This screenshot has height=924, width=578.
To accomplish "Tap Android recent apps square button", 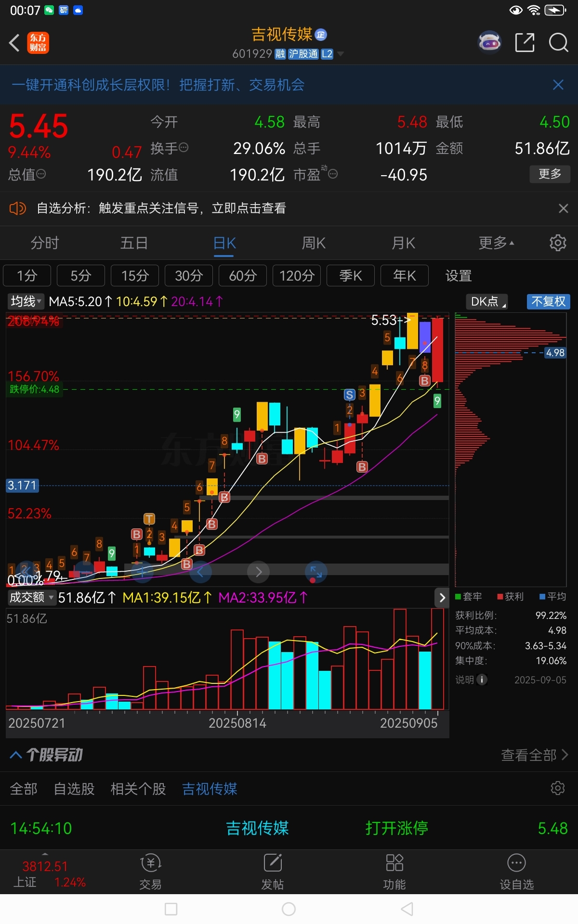I will point(171,909).
